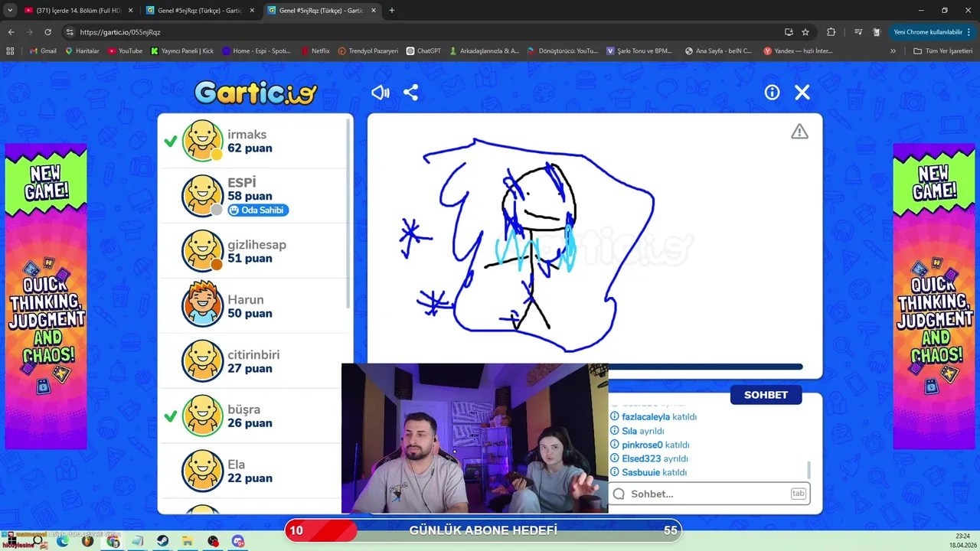
Task: Click the Chrome taskbar icon
Action: (113, 541)
